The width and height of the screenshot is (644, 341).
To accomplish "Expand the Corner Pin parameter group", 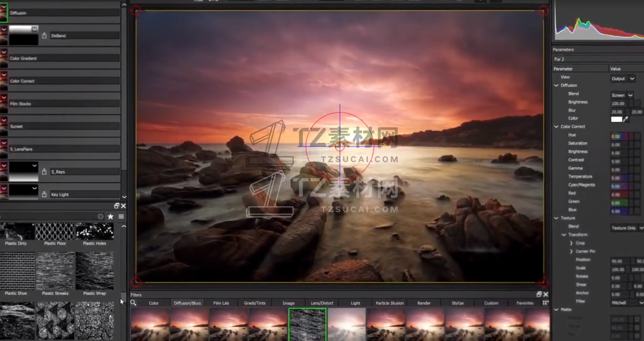I will (571, 251).
